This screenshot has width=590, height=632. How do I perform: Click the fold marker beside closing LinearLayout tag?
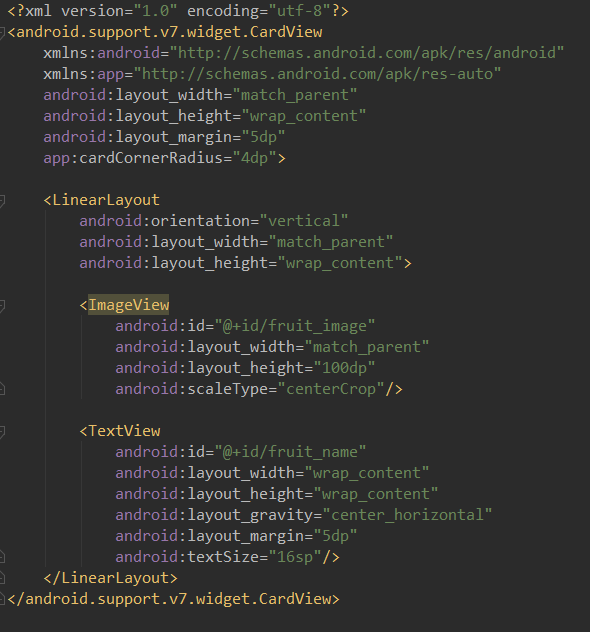pos(2,578)
